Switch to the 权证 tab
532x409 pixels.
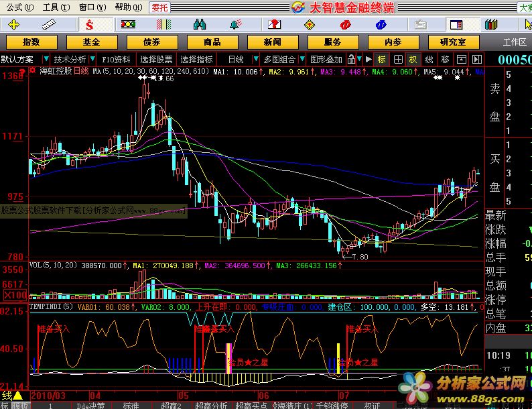click(372, 406)
